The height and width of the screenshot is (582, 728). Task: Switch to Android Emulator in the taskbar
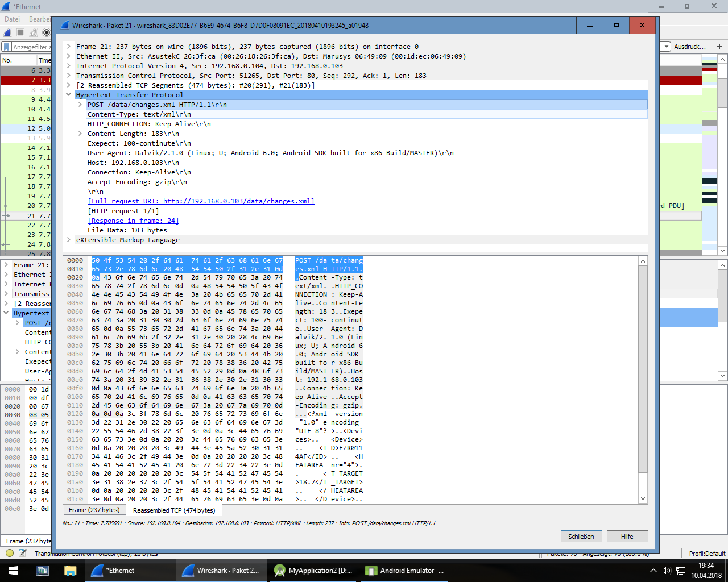(x=405, y=571)
